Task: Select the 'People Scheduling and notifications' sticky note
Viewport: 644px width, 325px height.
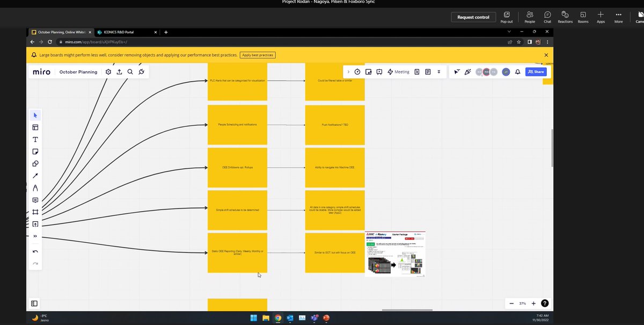Action: click(237, 125)
